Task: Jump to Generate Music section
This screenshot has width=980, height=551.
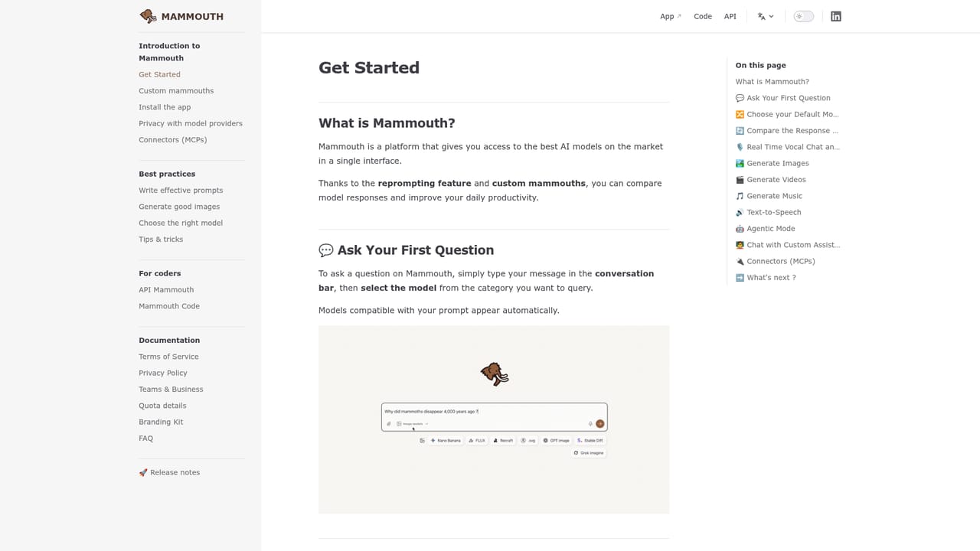Action: 769,196
